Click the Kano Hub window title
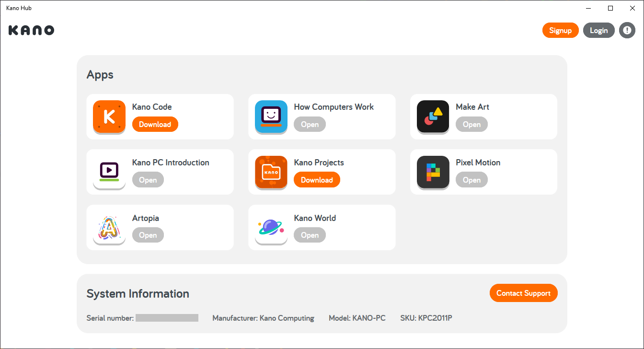The image size is (644, 349). 19,8
